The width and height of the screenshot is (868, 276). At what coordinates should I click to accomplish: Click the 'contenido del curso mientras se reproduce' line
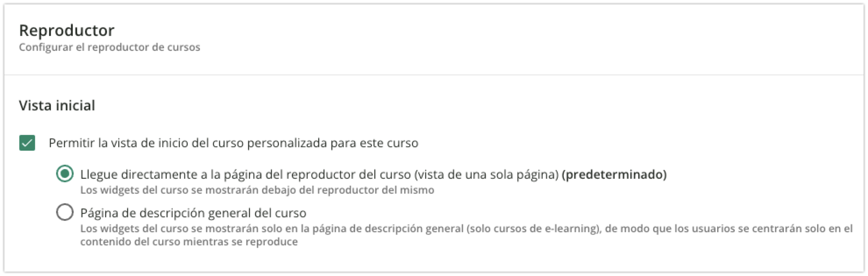pyautogui.click(x=189, y=242)
